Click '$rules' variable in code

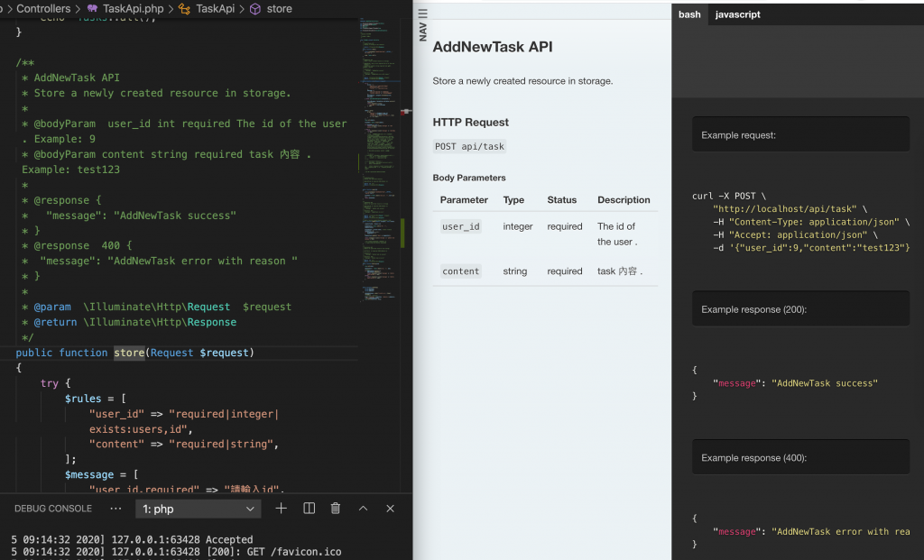click(83, 398)
